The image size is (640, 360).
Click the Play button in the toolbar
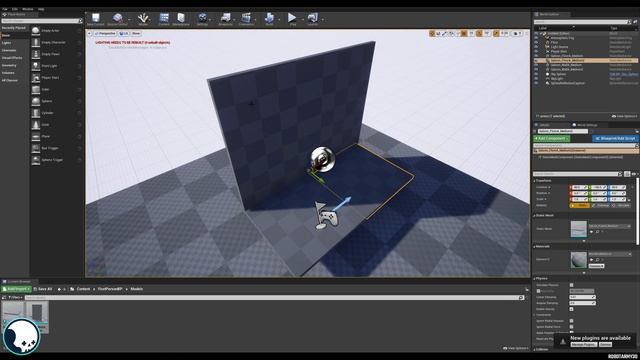point(292,18)
